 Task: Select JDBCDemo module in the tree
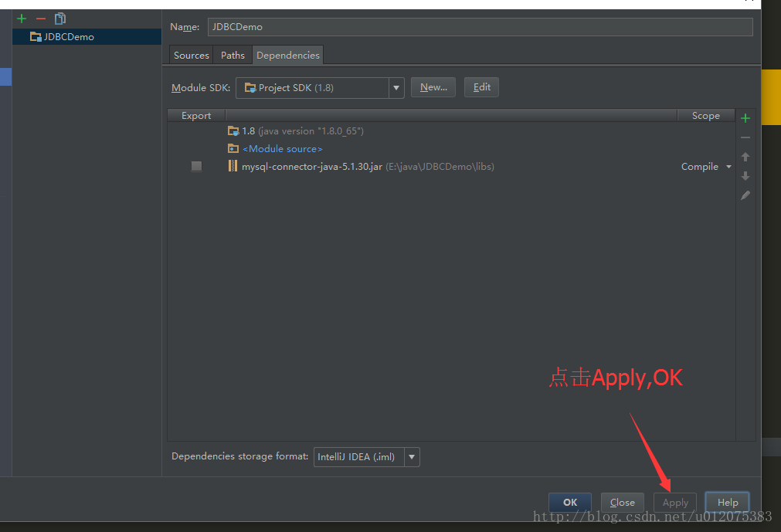[87, 37]
